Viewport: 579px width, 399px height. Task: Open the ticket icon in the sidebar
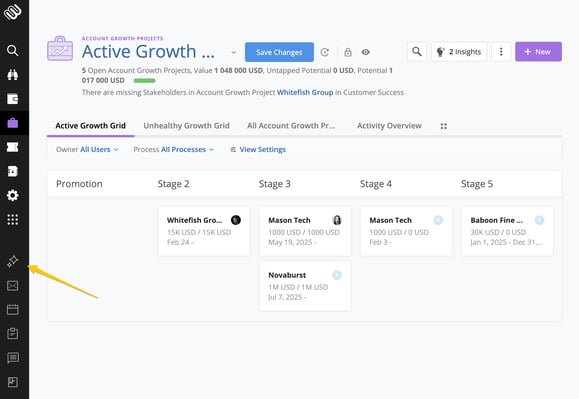click(x=13, y=147)
